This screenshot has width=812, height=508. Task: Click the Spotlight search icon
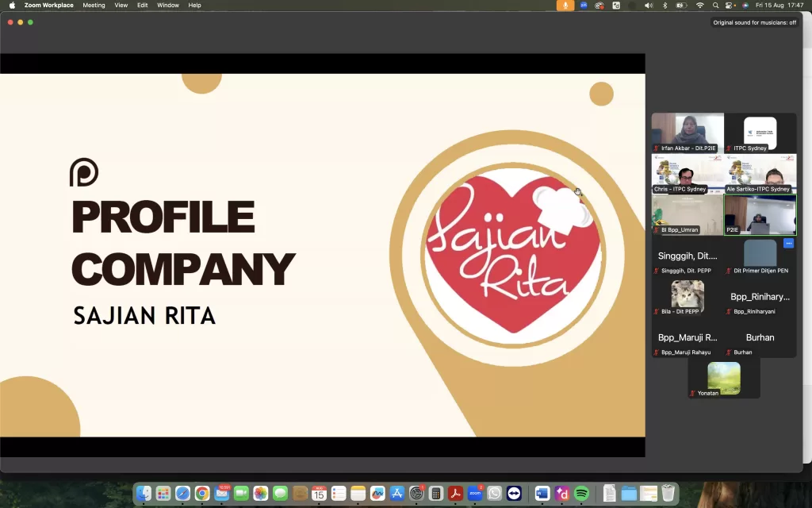point(715,6)
